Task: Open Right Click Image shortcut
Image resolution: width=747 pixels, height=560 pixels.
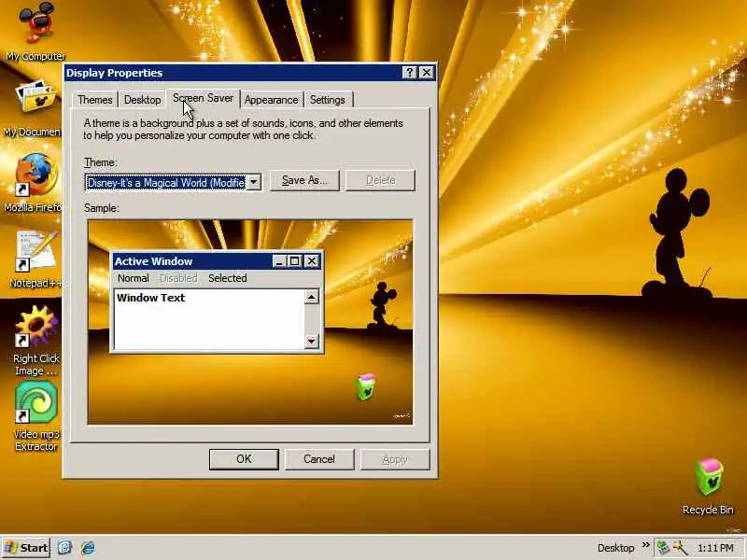Action: 36,341
